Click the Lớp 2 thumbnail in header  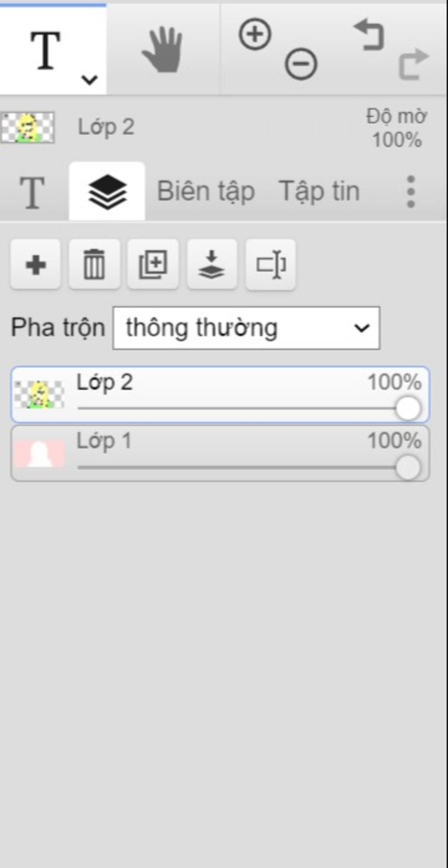(28, 127)
